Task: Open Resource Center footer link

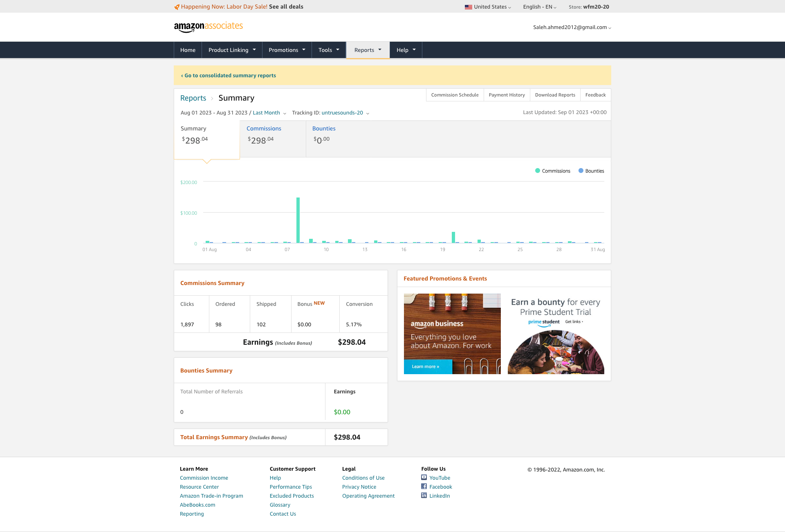Action: point(199,487)
